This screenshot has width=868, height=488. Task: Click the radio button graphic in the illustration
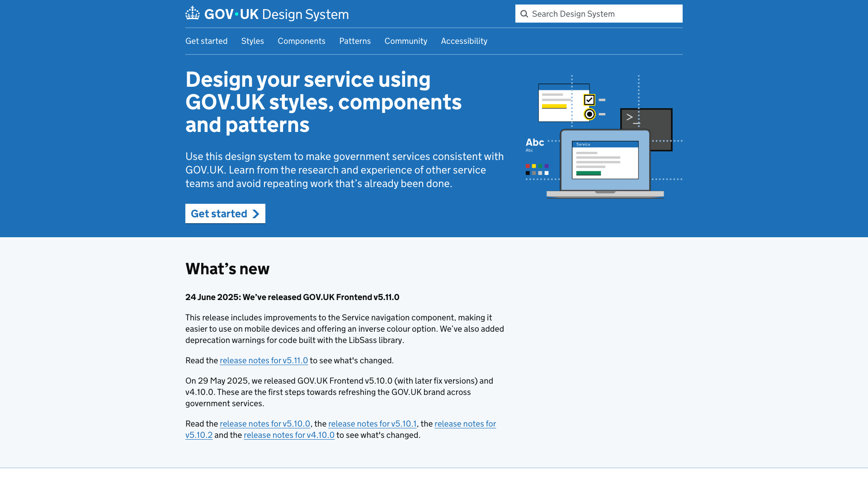coord(589,114)
